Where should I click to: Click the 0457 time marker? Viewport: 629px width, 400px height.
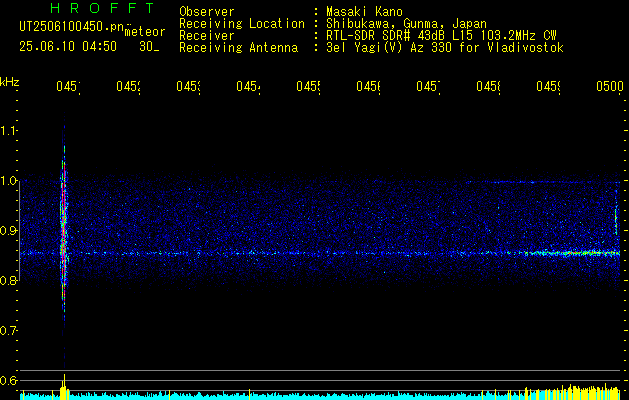coord(428,86)
